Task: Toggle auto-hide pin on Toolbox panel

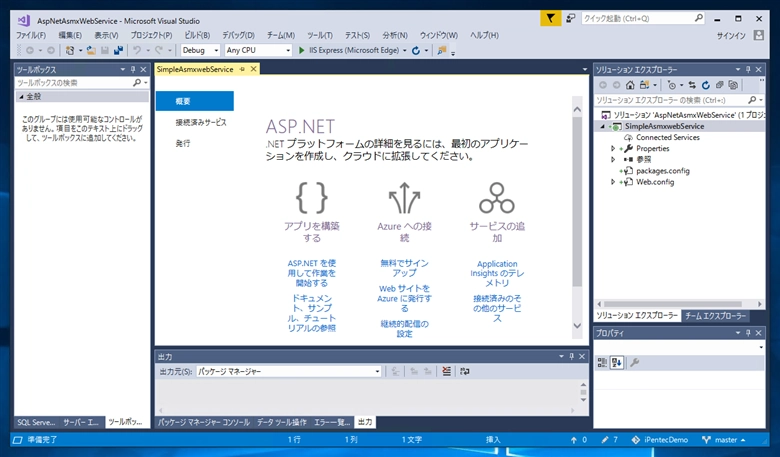Action: (x=133, y=69)
